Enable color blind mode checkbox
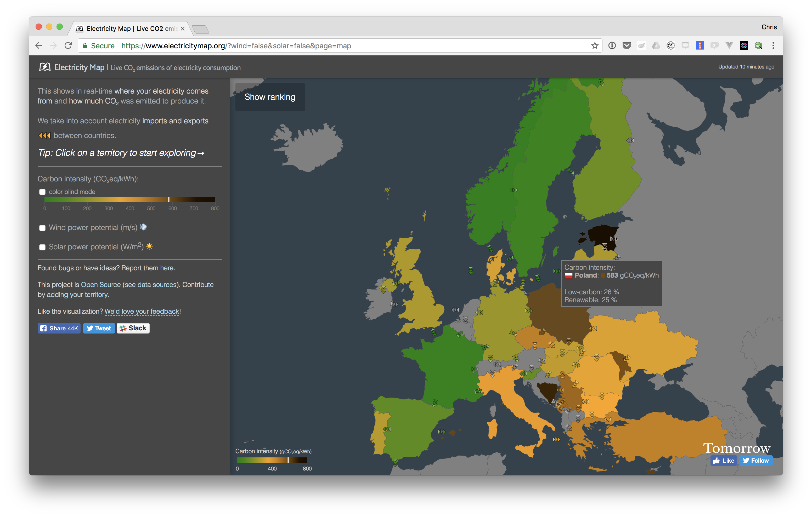The height and width of the screenshot is (517, 812). pyautogui.click(x=42, y=192)
